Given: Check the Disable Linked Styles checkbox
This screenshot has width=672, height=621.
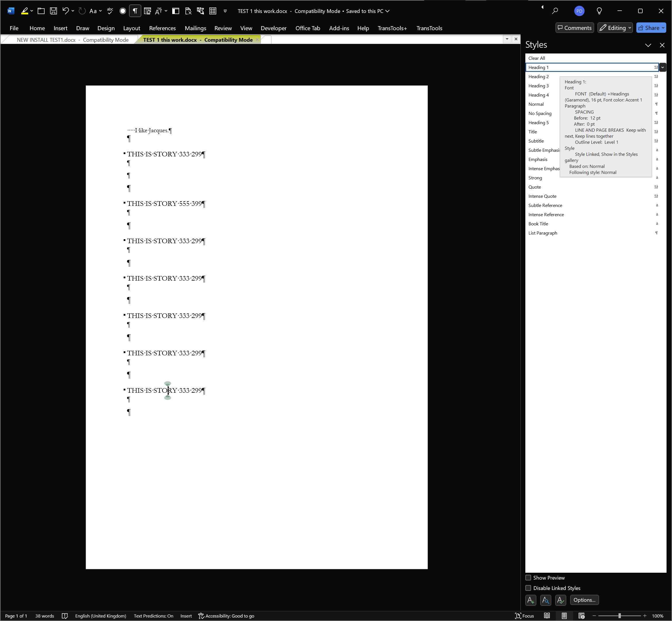Looking at the screenshot, I should point(528,588).
